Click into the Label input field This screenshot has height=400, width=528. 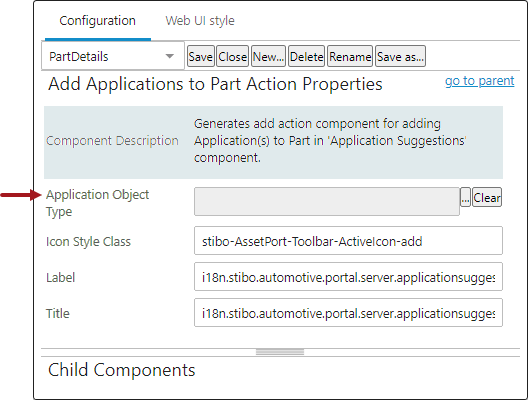[348, 277]
